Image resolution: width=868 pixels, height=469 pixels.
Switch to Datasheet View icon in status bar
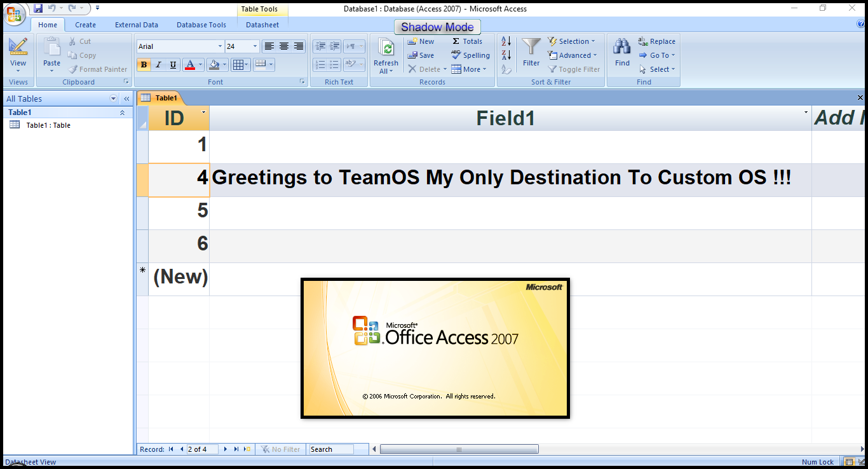coord(850,462)
